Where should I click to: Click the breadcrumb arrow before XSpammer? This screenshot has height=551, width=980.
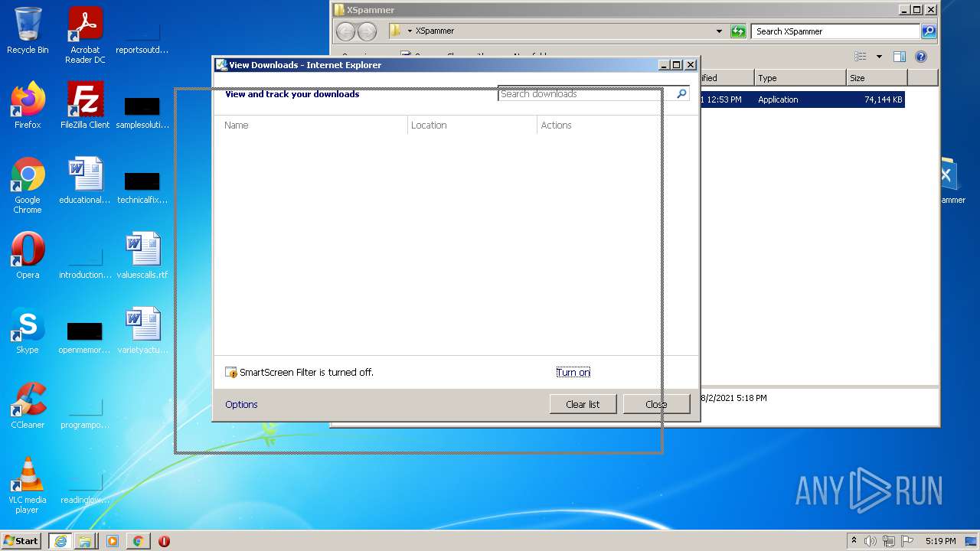tap(410, 31)
